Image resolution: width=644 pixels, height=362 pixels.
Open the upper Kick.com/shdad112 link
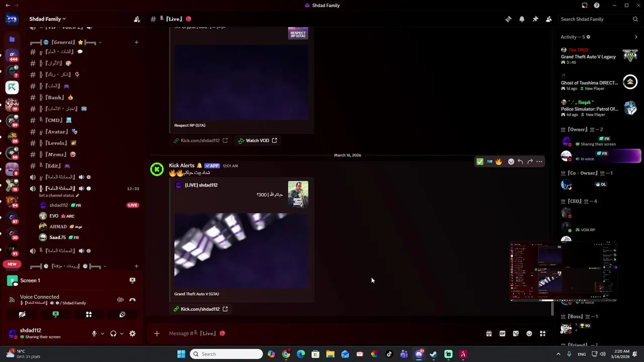point(200,141)
